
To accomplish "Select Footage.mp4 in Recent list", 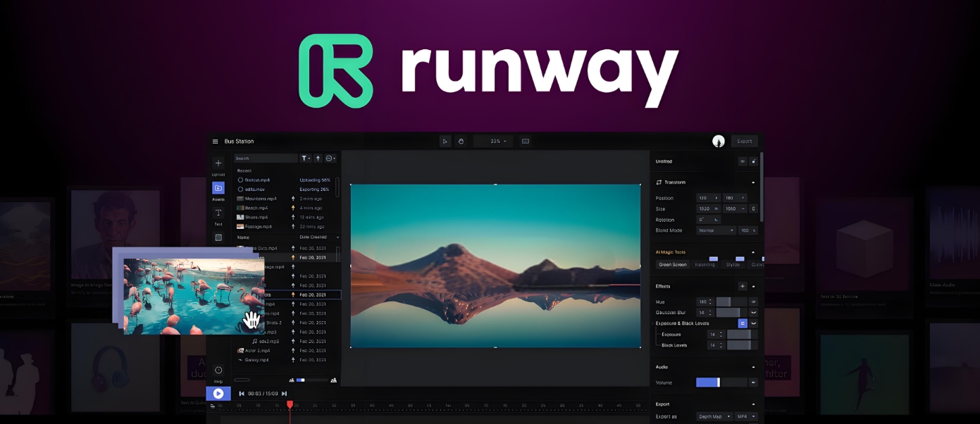I will coord(254,226).
